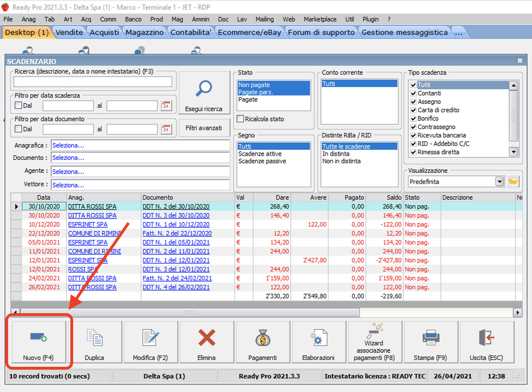Close the Scadenzario panel

coord(520,61)
